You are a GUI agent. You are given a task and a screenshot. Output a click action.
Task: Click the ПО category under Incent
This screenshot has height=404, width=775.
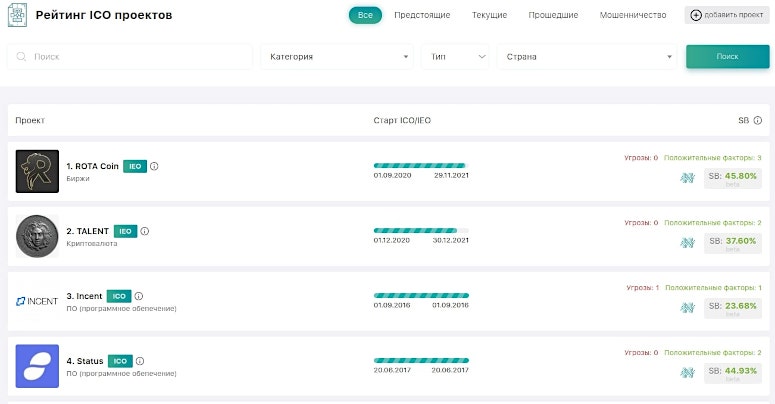click(122, 308)
